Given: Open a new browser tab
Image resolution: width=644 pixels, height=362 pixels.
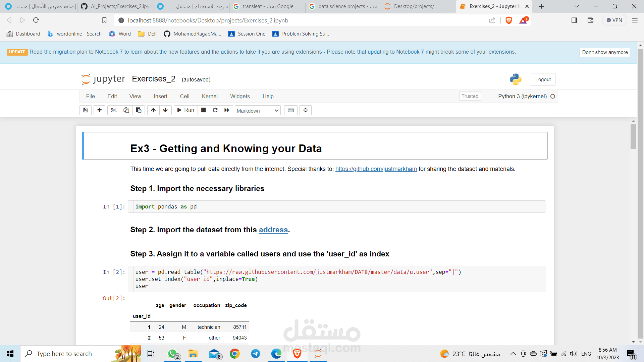Looking at the screenshot, I should [541, 6].
